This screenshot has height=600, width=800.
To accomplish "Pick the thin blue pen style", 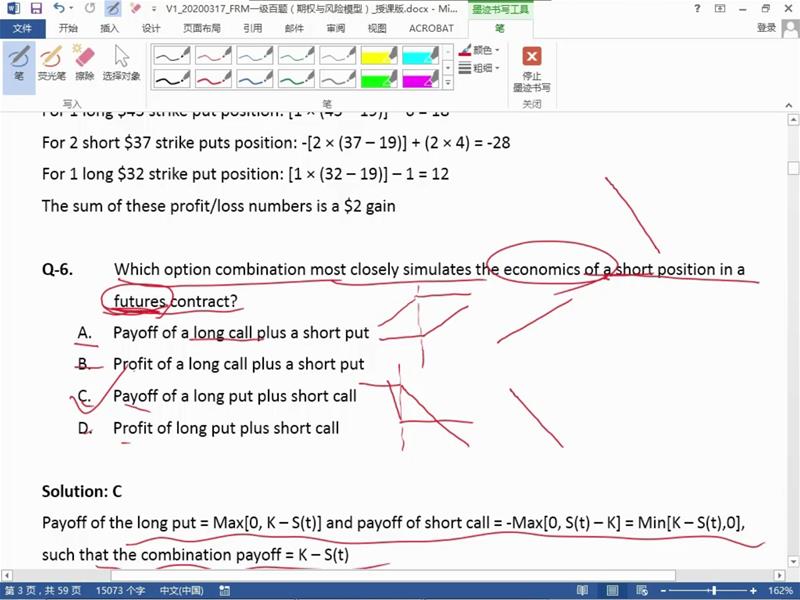I will tap(255, 55).
